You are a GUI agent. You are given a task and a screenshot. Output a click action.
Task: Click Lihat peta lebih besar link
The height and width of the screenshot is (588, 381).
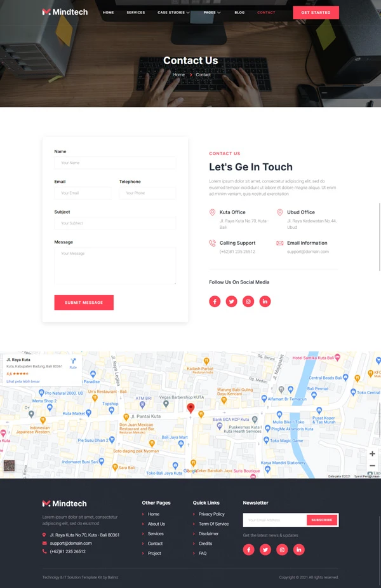pyautogui.click(x=23, y=381)
